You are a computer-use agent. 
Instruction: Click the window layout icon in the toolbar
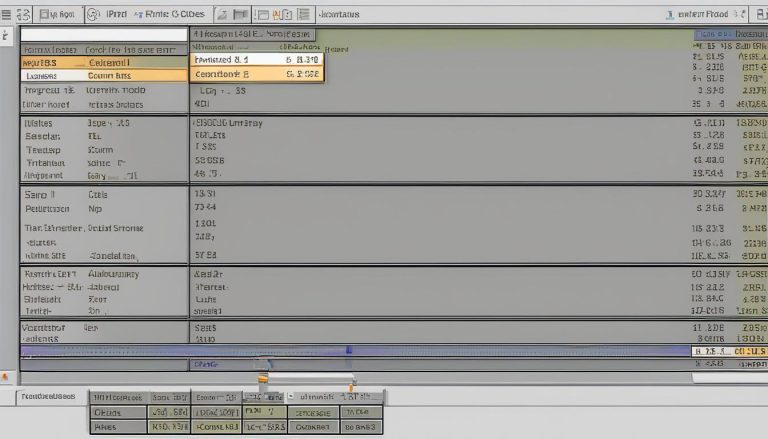[x=262, y=15]
